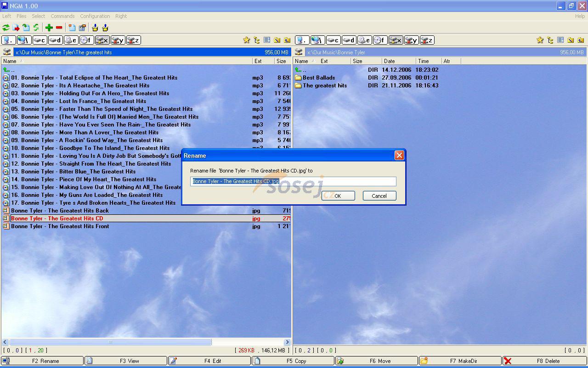
Task: Select drive e in left panel
Action: (71, 40)
